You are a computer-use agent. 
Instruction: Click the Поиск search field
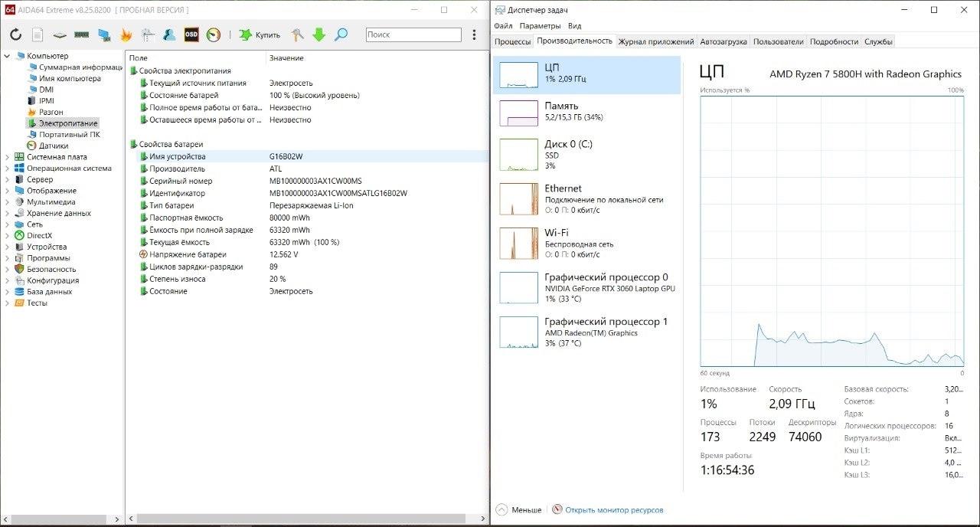[413, 34]
